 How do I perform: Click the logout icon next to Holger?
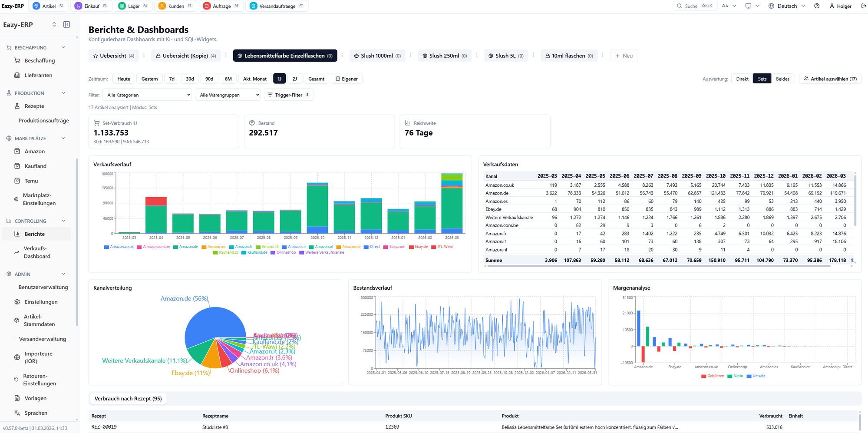click(x=863, y=6)
